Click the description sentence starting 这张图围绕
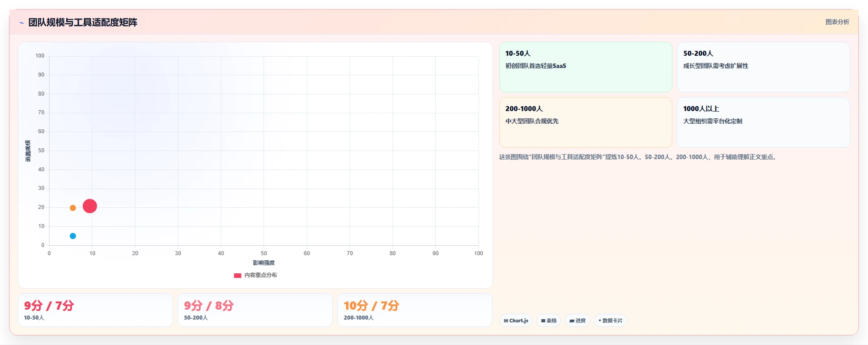868x345 pixels. point(638,157)
